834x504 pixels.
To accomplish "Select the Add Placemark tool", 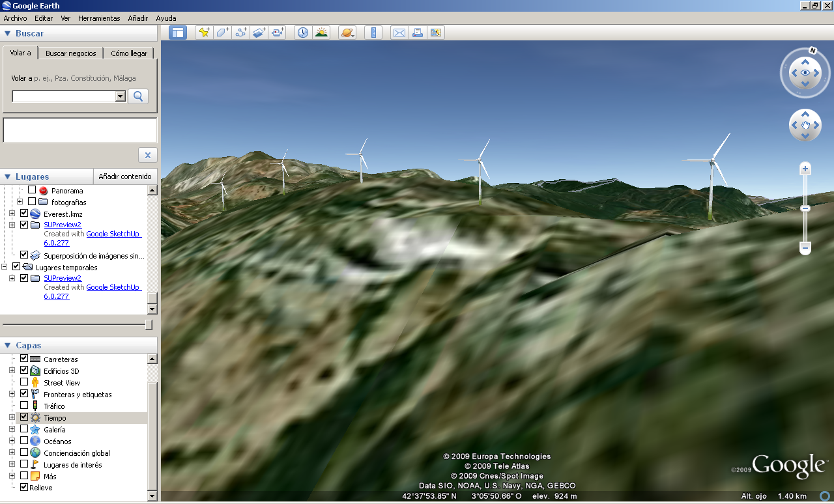I will click(x=204, y=32).
